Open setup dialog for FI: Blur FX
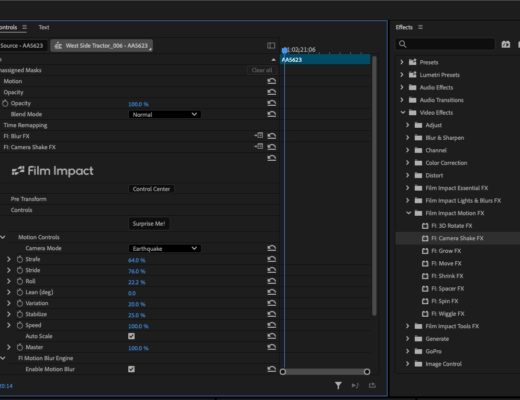Image resolution: width=520 pixels, height=400 pixels. [259, 135]
